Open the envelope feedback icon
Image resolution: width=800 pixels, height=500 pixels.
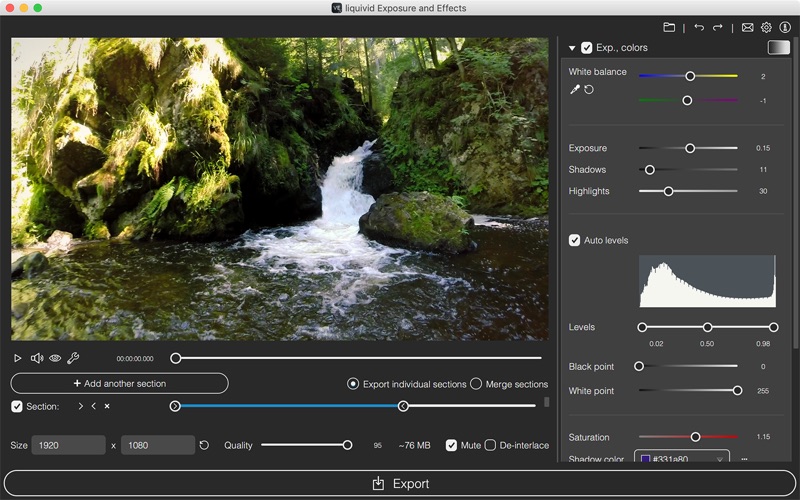tap(747, 27)
